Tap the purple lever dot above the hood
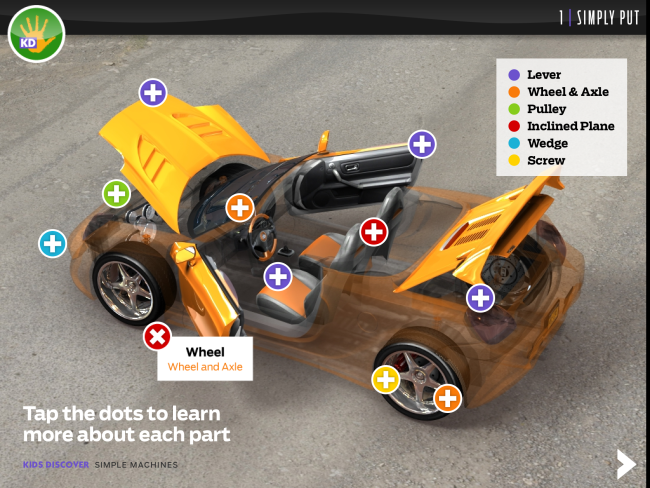The width and height of the screenshot is (650, 488). point(153,93)
